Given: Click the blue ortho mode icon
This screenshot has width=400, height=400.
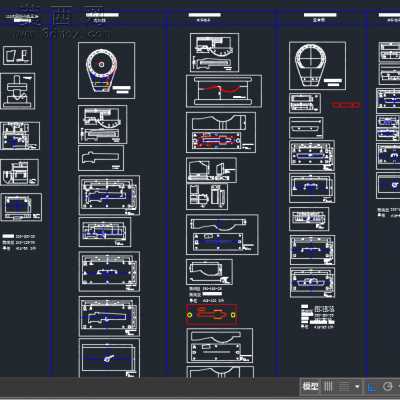Looking at the screenshot, I should 372,387.
